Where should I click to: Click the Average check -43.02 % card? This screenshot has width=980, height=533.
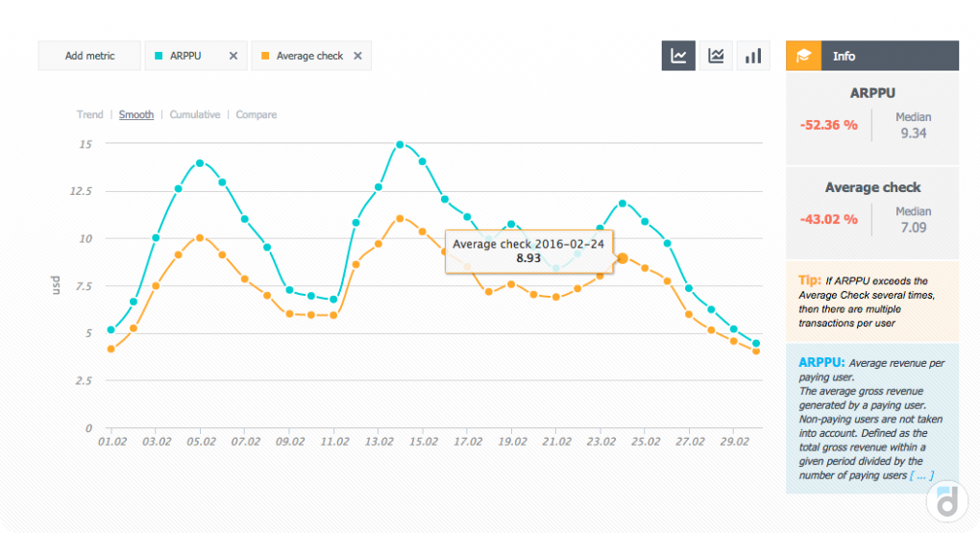click(x=871, y=211)
